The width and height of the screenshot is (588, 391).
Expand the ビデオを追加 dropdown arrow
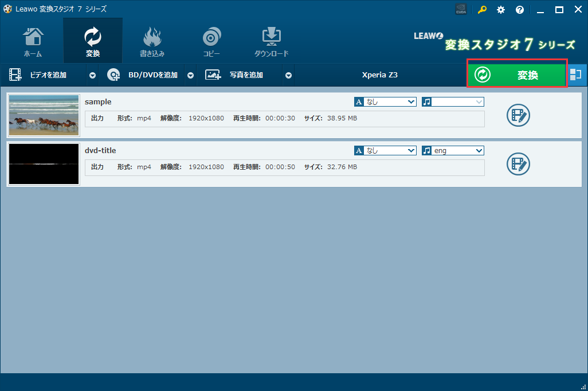click(x=92, y=75)
